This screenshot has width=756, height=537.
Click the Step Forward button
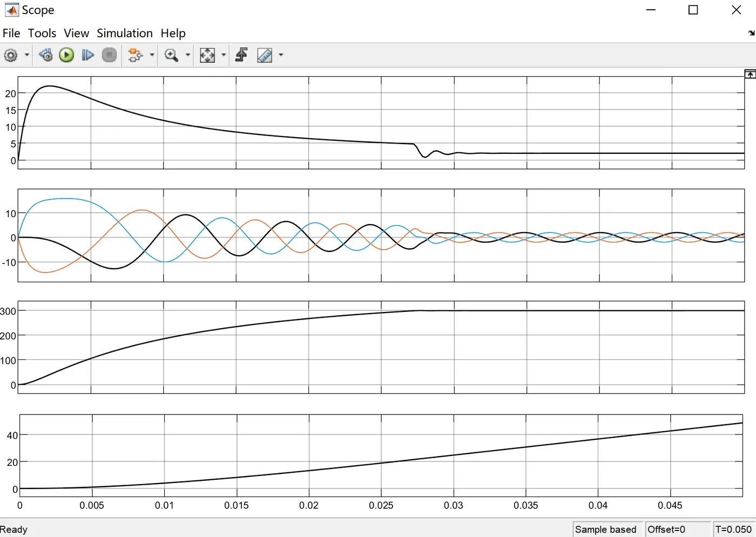click(87, 55)
